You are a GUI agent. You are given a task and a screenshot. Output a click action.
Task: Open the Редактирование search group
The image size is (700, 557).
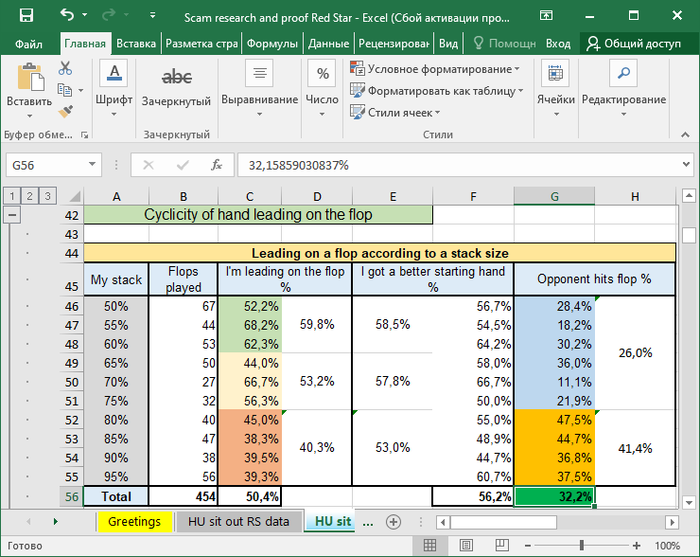624,89
